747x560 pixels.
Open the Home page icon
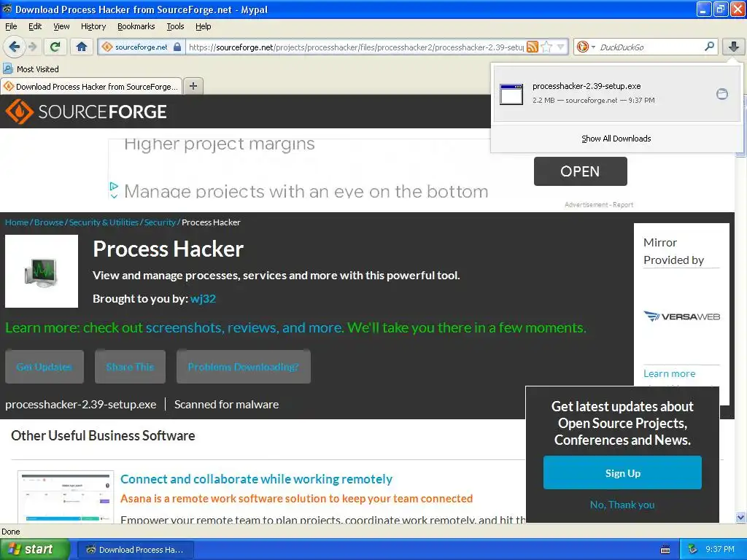pyautogui.click(x=82, y=47)
